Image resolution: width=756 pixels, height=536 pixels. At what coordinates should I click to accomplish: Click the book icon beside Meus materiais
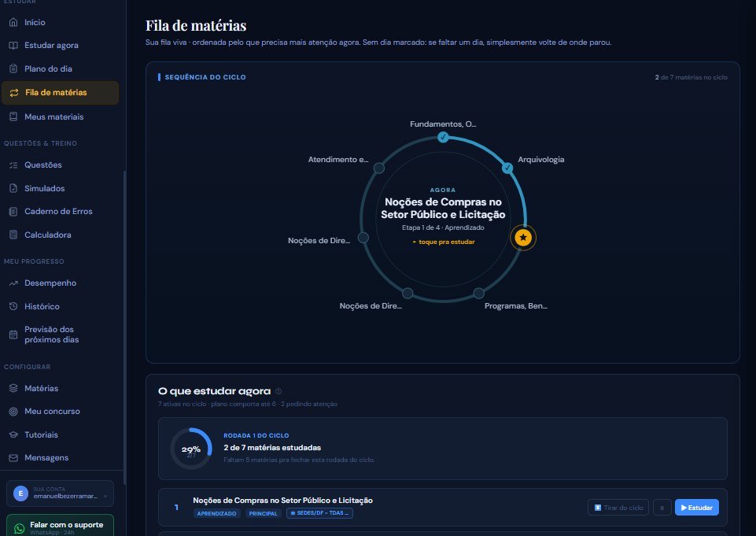13,116
